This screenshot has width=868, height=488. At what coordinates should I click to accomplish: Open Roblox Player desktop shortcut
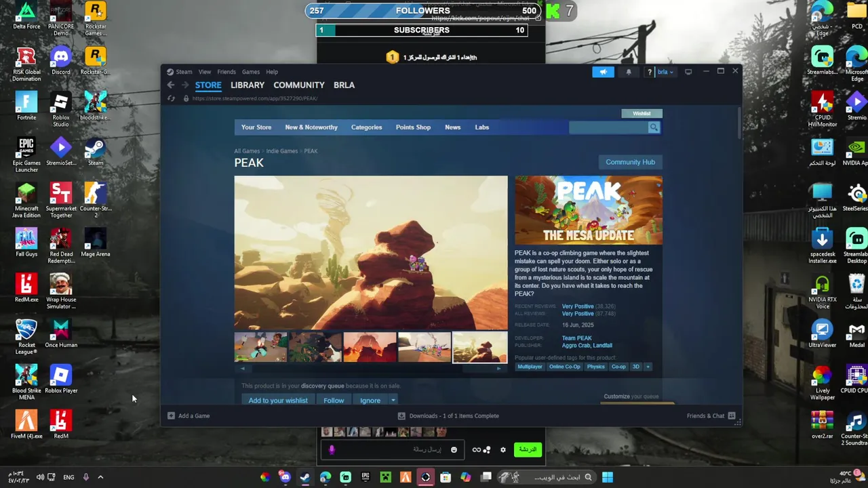coord(61,380)
